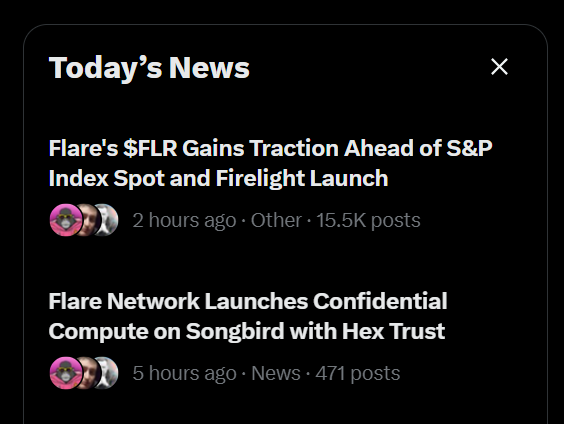Click the "5 hours ago" timestamp
This screenshot has width=564, height=424.
pos(185,373)
